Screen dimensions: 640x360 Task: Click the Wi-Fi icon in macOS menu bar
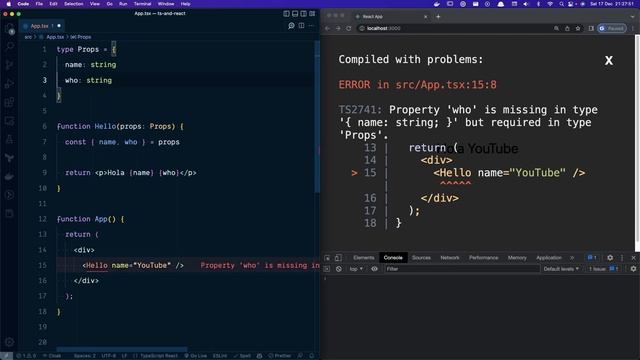pos(550,4)
